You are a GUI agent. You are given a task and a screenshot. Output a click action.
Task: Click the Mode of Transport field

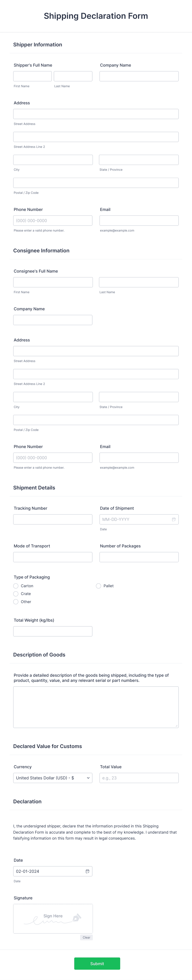click(53, 556)
